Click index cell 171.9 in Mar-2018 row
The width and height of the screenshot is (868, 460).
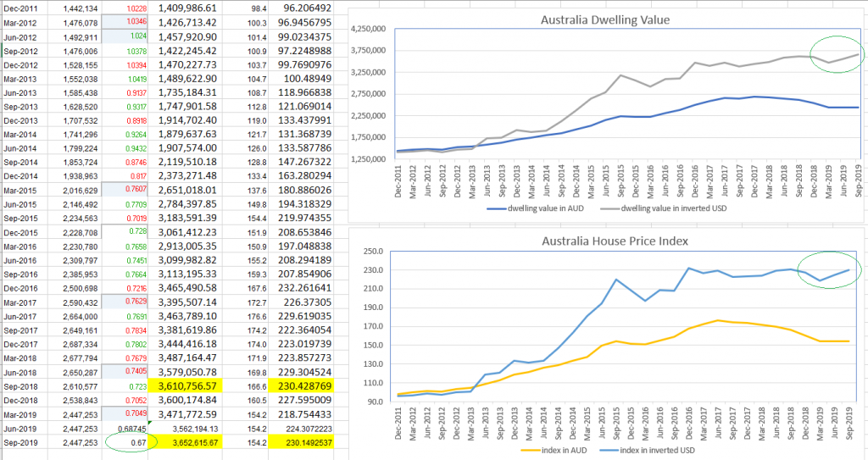[258, 358]
